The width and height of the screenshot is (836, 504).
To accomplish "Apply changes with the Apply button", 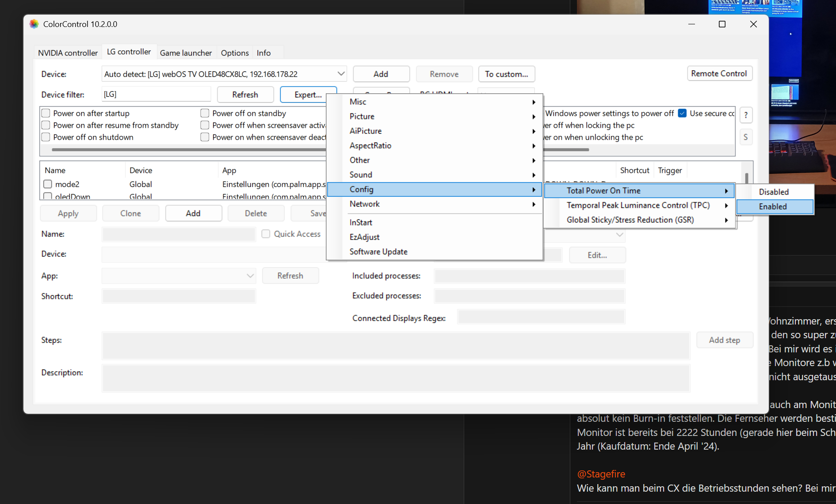I will pos(68,213).
